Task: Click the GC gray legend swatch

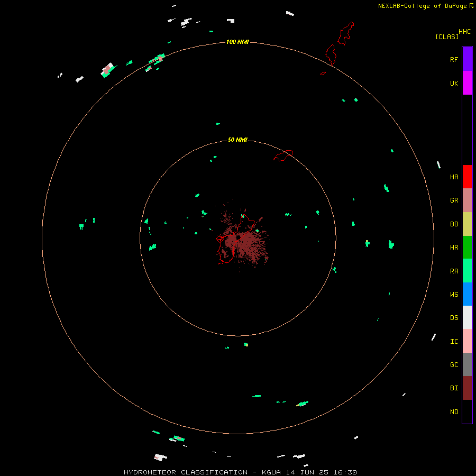Action: pyautogui.click(x=467, y=364)
